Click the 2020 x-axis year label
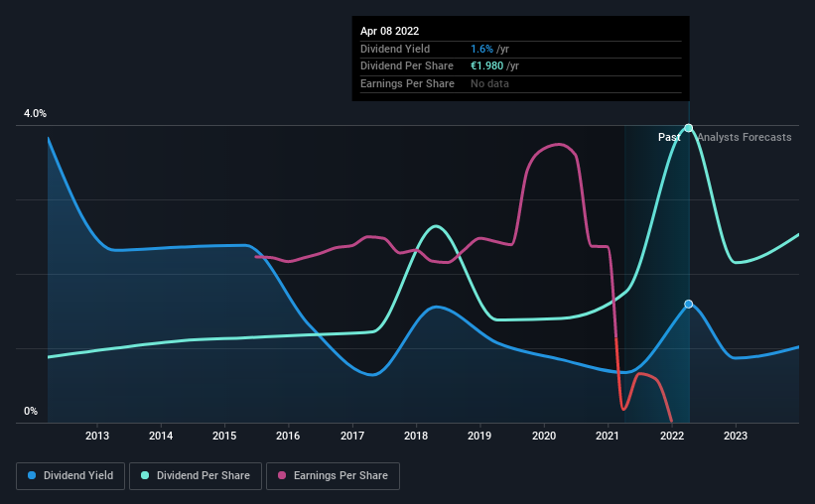Image resolution: width=815 pixels, height=504 pixels. [x=544, y=436]
